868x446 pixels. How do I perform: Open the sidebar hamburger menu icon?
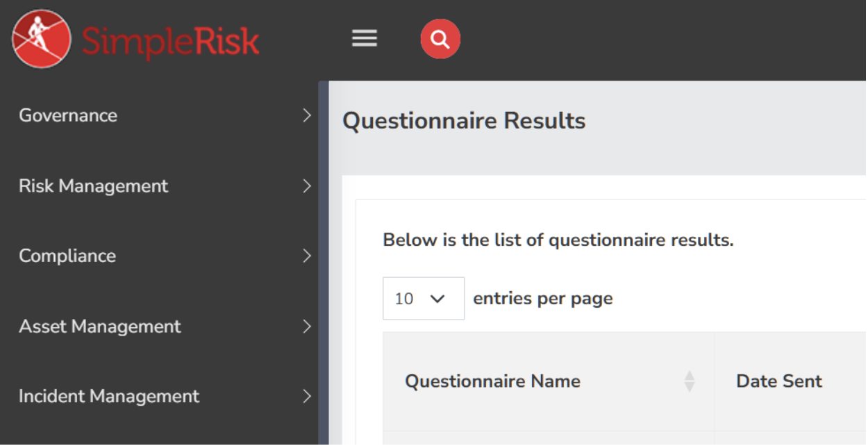tap(364, 38)
